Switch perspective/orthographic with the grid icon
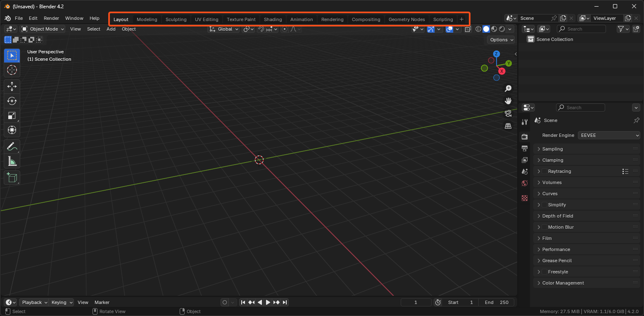 508,126
